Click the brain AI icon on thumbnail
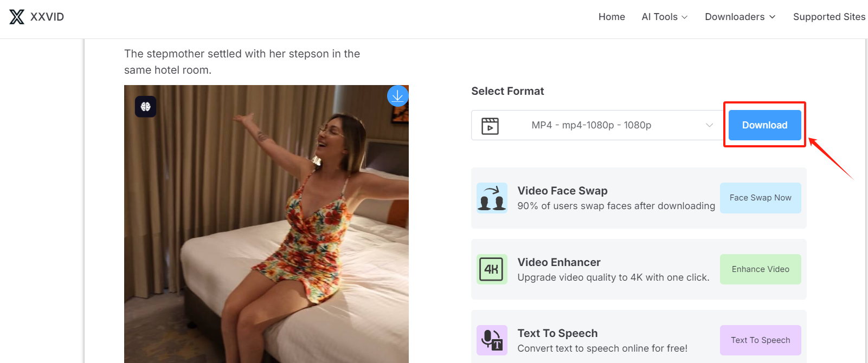 point(146,107)
